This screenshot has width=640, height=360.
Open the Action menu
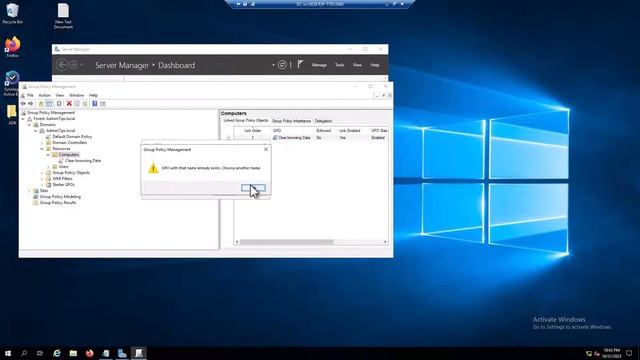tap(44, 95)
